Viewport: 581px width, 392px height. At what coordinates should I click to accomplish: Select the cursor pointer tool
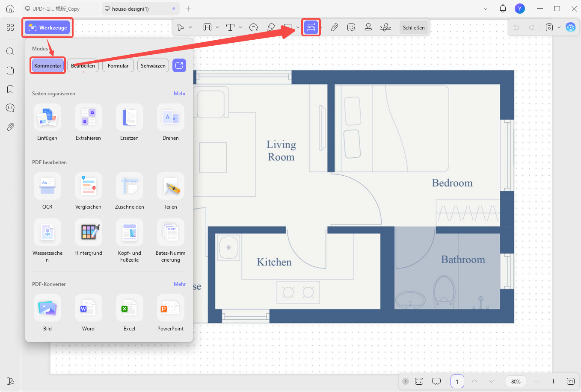coord(181,27)
